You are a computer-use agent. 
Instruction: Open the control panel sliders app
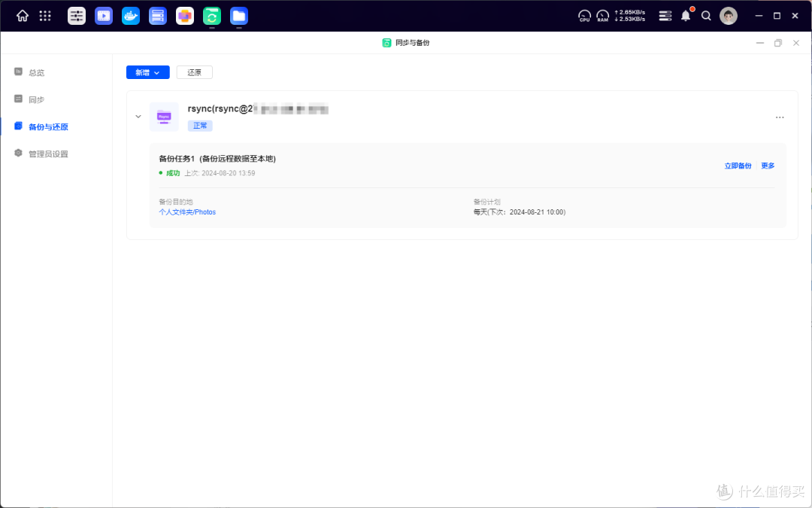coord(77,16)
